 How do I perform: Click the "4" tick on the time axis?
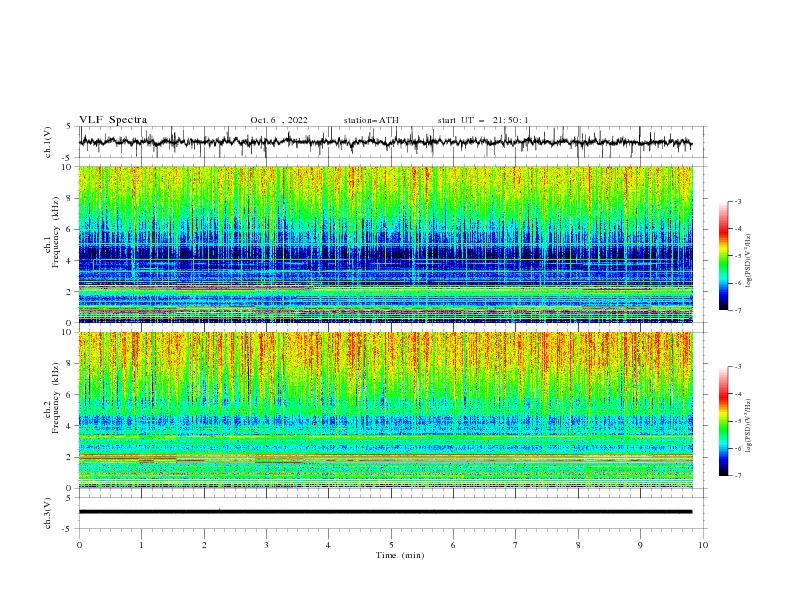click(x=328, y=545)
